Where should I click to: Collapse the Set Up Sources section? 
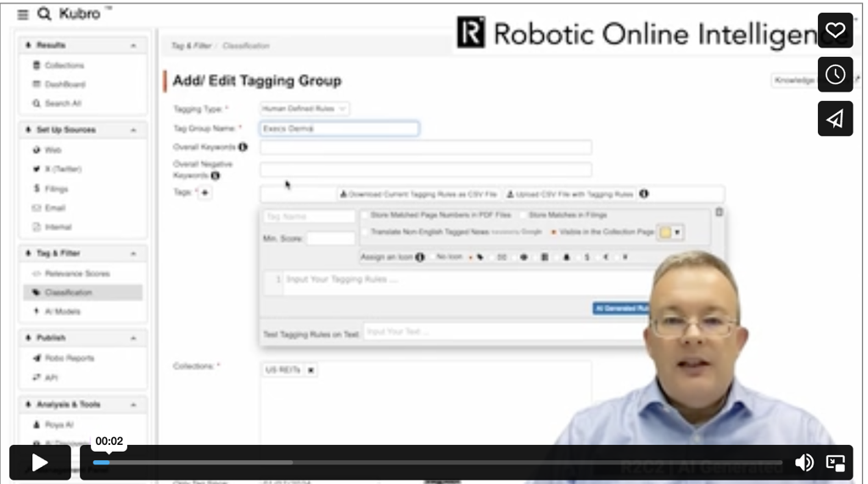coord(133,130)
